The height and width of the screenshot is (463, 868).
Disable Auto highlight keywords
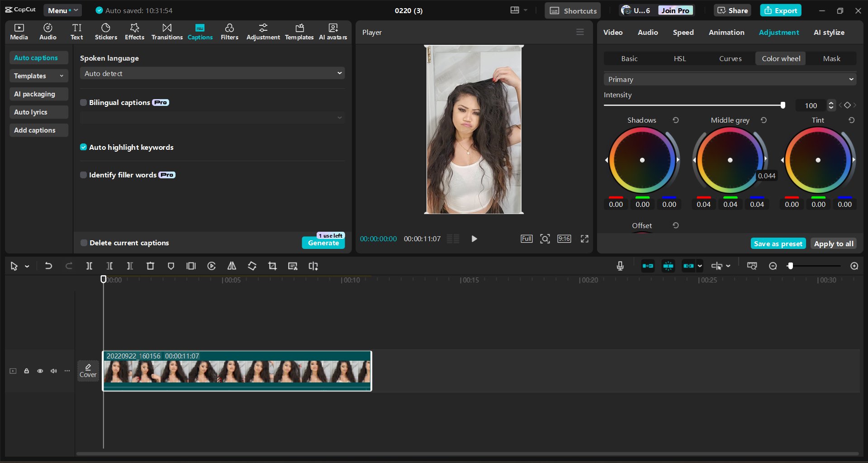tap(83, 147)
